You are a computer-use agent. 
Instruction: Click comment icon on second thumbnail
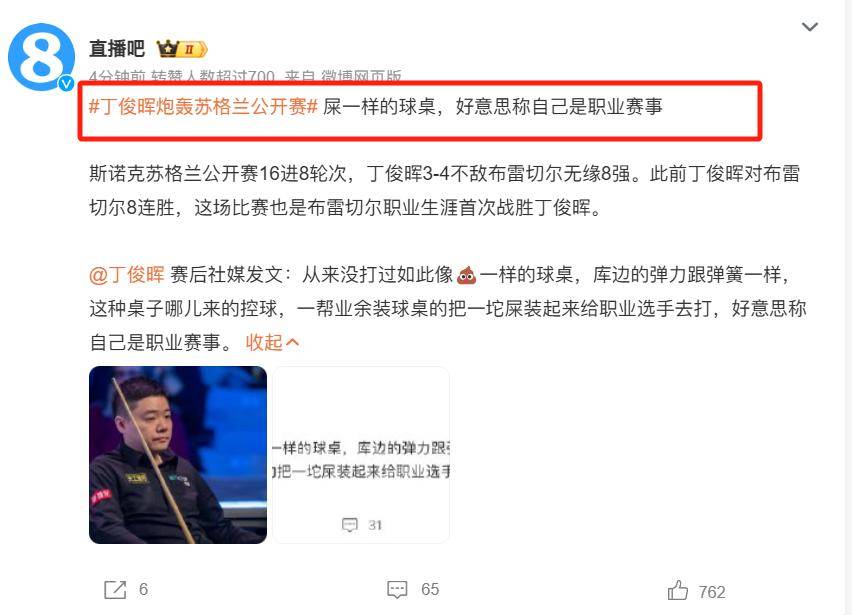click(x=349, y=525)
